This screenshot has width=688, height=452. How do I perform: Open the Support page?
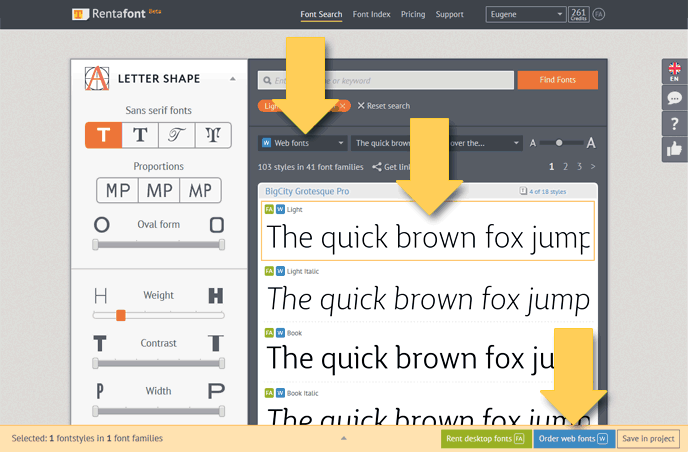pos(449,14)
